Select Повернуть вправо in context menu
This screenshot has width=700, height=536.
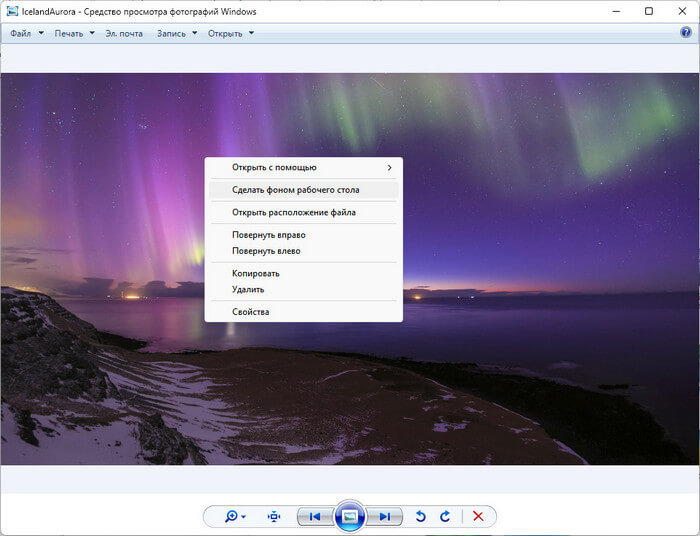tap(268, 235)
